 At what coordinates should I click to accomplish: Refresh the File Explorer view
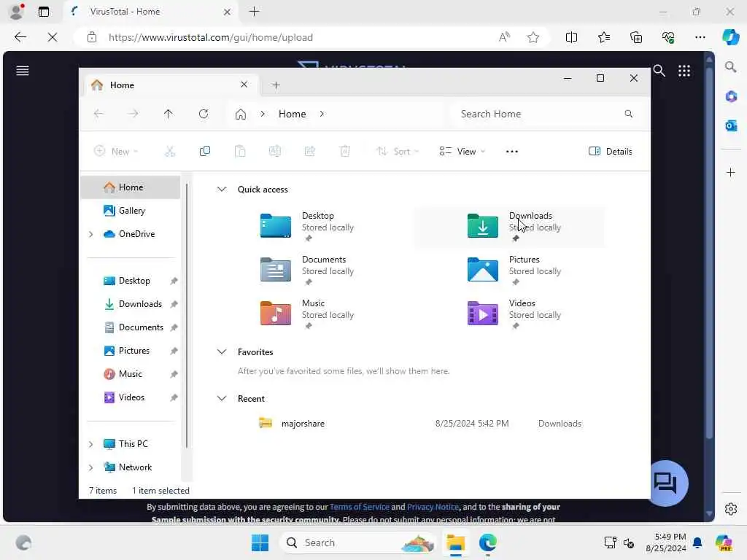204,114
